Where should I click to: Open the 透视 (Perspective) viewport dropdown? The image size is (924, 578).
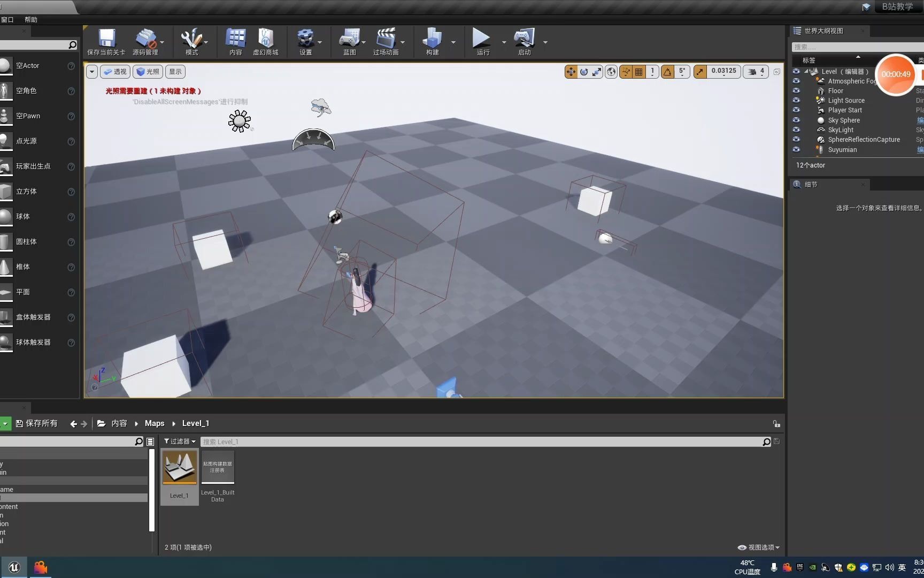pyautogui.click(x=115, y=71)
